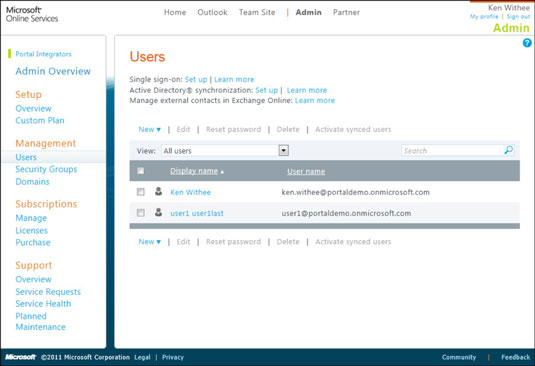Open the Outlook tab

click(212, 13)
